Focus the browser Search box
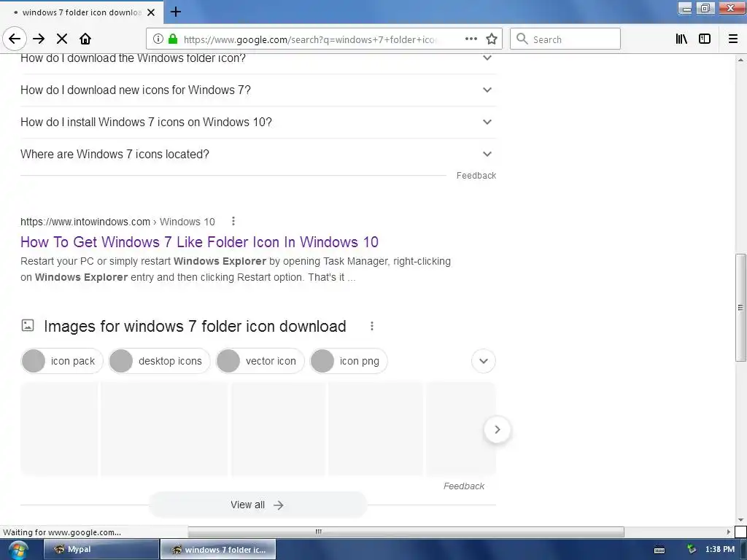Screen dimensions: 747x560 coord(565,39)
